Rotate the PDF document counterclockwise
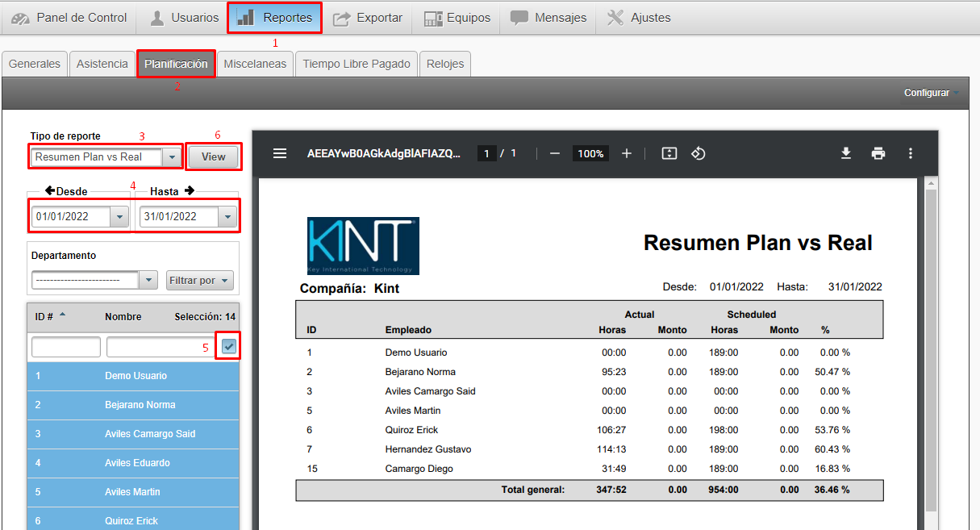The width and height of the screenshot is (980, 530). 699,153
